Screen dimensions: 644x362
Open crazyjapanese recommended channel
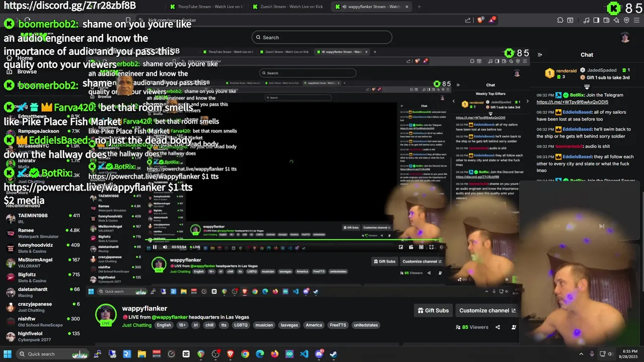point(43,307)
